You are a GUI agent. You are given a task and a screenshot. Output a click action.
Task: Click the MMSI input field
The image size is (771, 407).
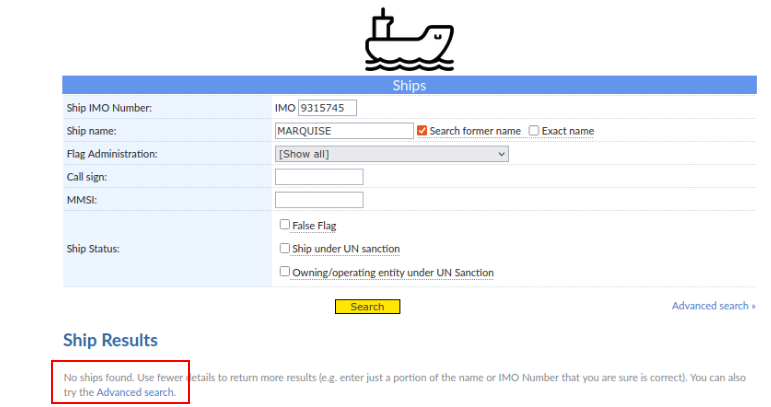click(x=319, y=200)
